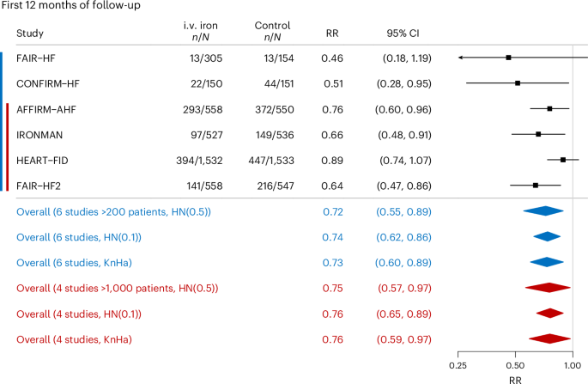Click 'First 12 months of follow-up' title
This screenshot has width=588, height=384.
pyautogui.click(x=70, y=6)
